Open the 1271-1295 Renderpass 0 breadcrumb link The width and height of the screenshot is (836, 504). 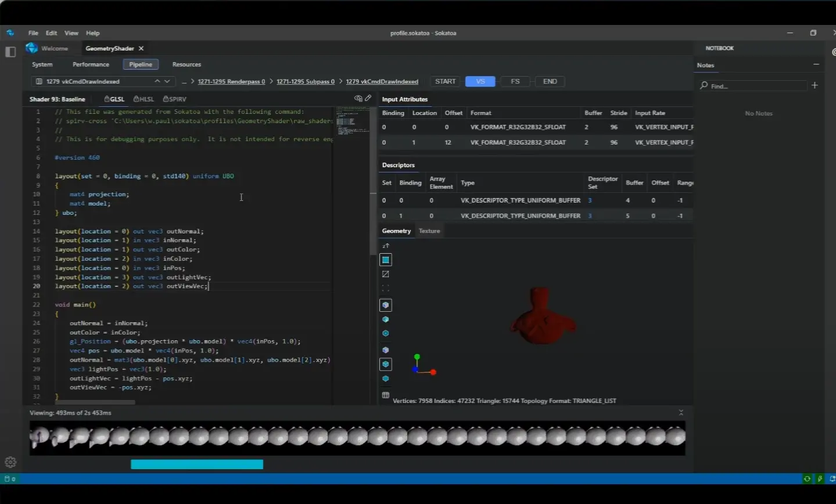click(231, 82)
